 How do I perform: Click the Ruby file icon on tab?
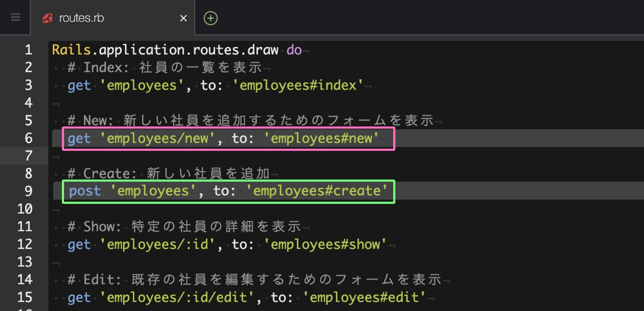[x=48, y=18]
